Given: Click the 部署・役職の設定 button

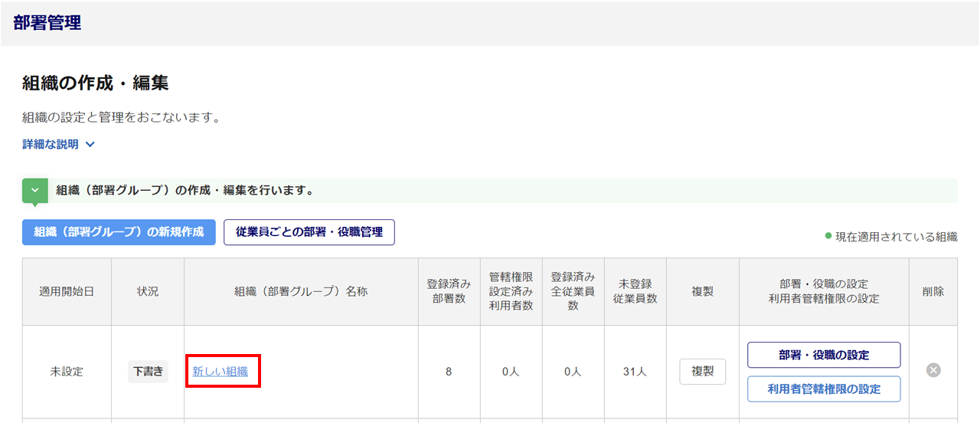Looking at the screenshot, I should click(x=824, y=355).
